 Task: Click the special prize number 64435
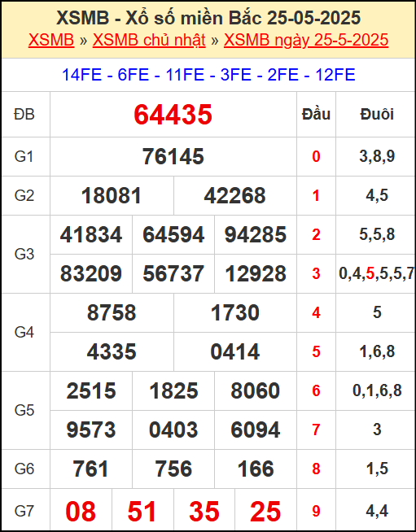(173, 115)
